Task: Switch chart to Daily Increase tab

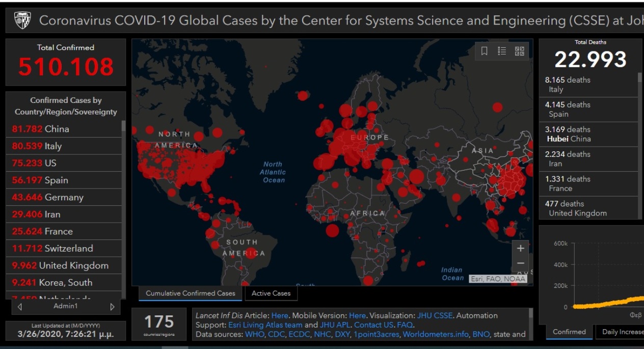Action: coord(622,332)
